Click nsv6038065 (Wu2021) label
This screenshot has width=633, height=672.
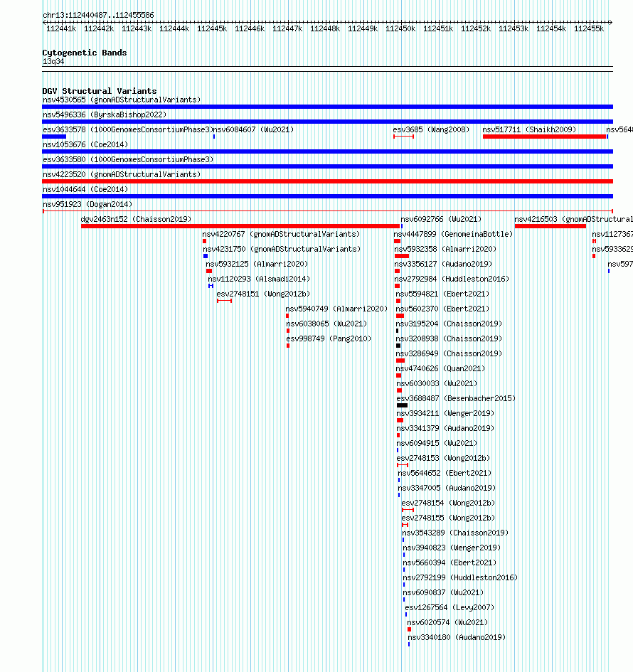(326, 324)
